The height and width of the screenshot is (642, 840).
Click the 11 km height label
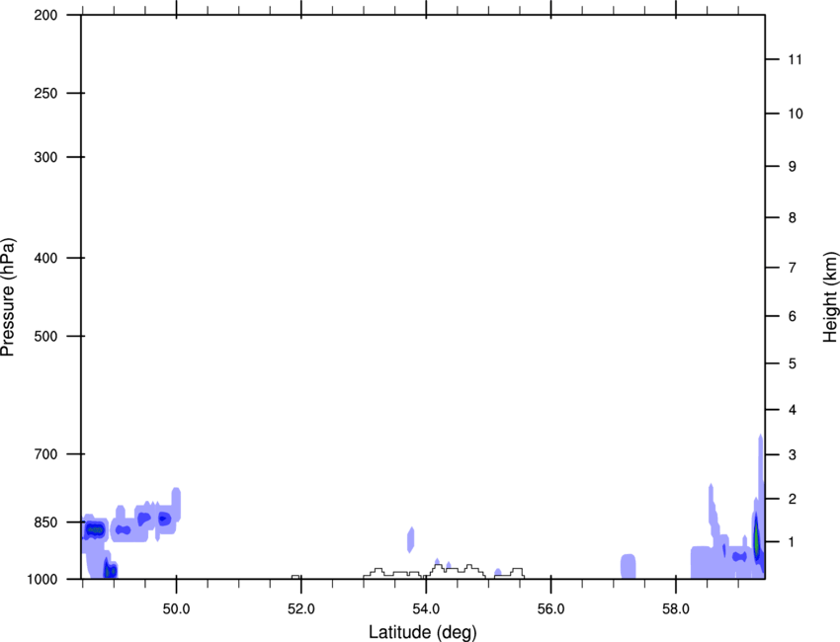click(x=795, y=59)
